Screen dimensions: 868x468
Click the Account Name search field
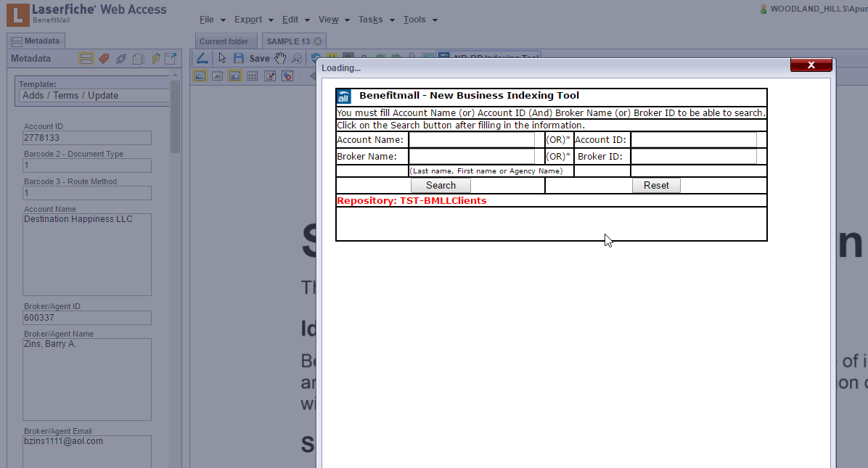472,140
